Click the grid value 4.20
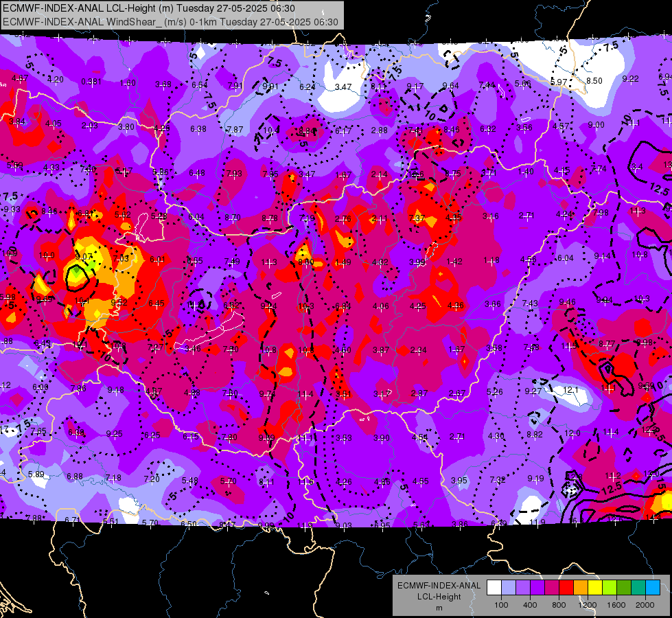 click(x=56, y=80)
